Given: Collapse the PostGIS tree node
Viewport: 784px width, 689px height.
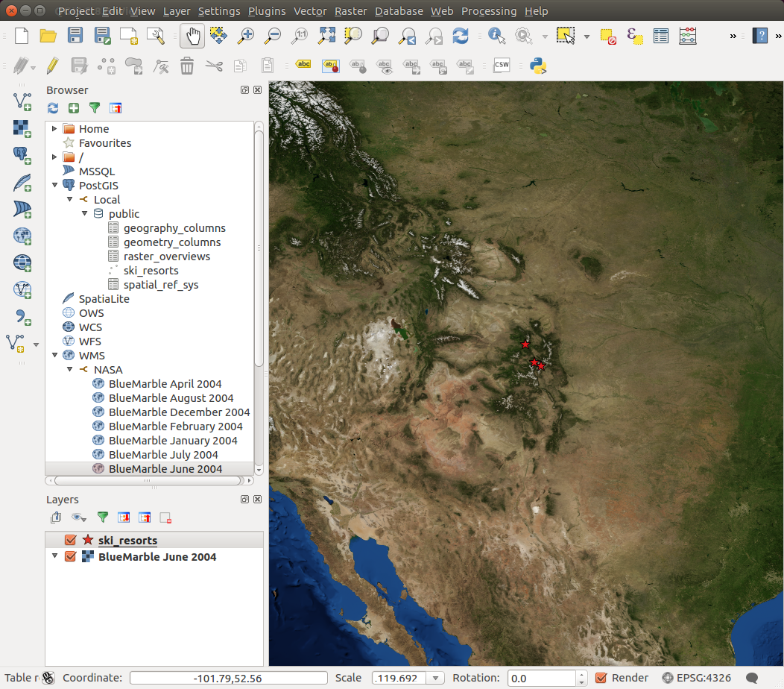Looking at the screenshot, I should pyautogui.click(x=54, y=186).
